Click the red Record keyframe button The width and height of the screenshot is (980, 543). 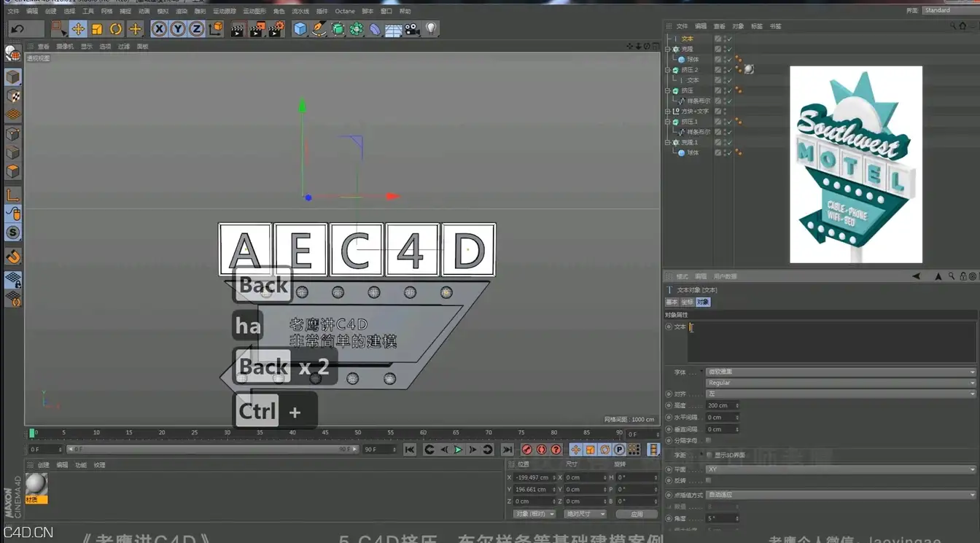526,450
